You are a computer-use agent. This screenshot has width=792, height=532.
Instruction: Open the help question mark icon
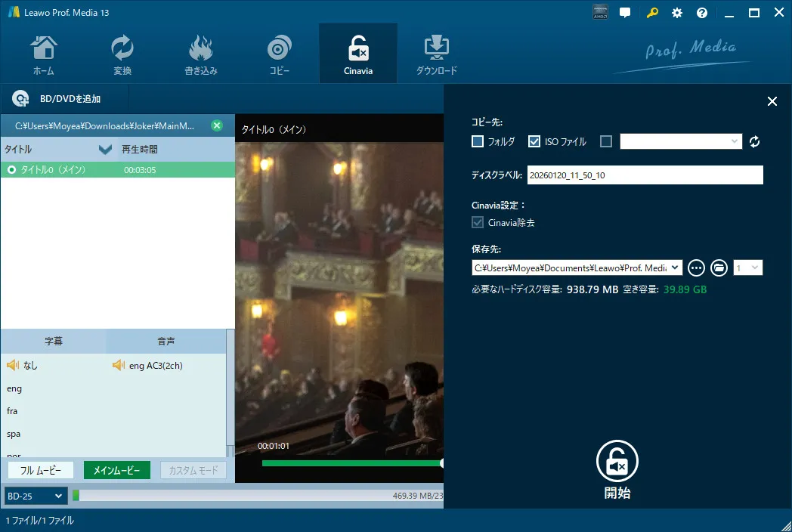click(x=702, y=13)
